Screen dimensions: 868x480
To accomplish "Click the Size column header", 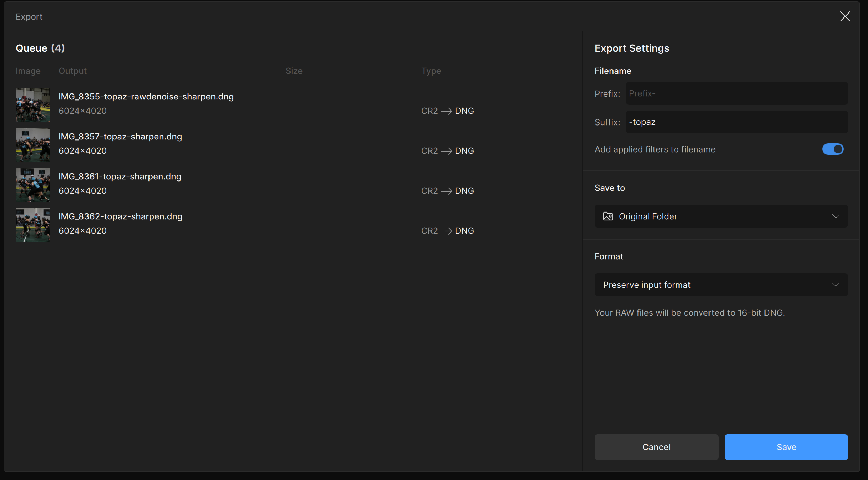I will tap(294, 71).
